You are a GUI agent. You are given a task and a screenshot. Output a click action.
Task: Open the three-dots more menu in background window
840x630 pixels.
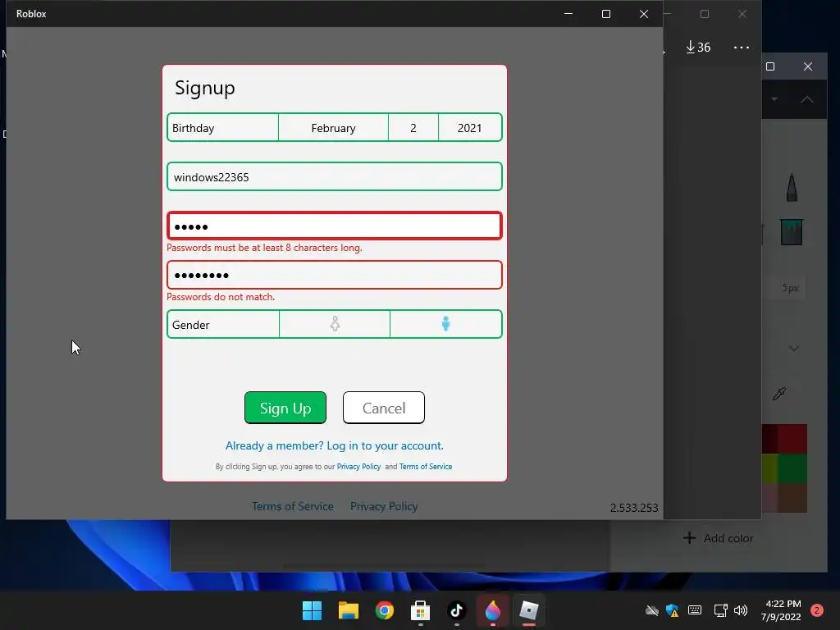coord(742,47)
